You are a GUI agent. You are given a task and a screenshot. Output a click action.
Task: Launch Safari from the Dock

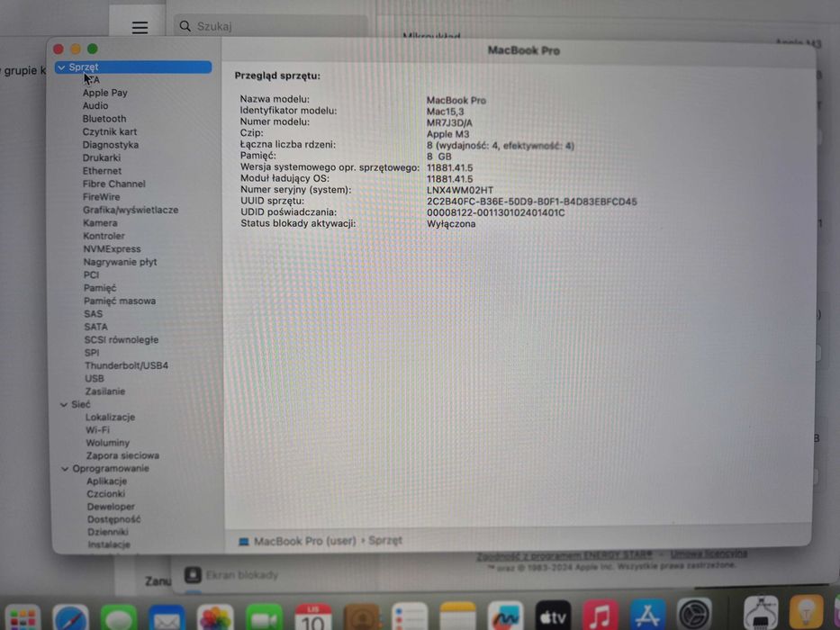70,618
